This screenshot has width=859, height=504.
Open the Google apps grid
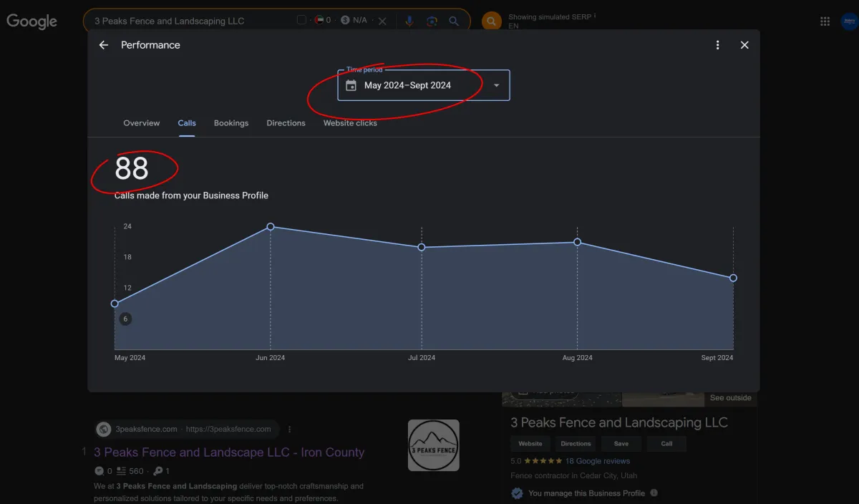(825, 21)
